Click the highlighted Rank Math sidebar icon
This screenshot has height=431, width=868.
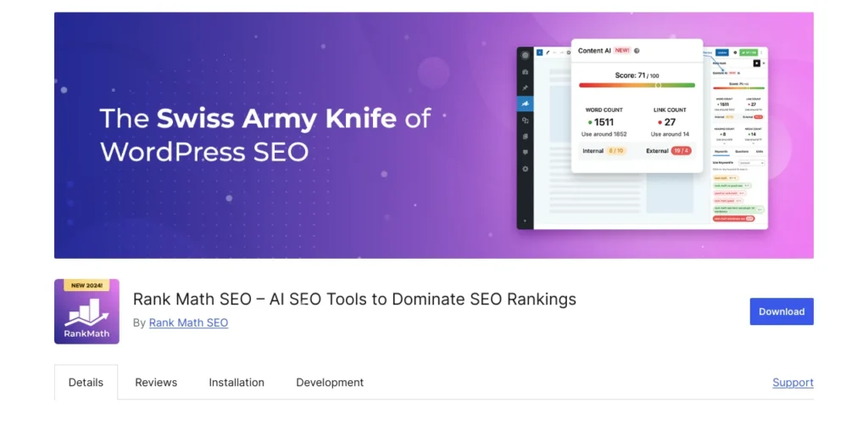[526, 104]
